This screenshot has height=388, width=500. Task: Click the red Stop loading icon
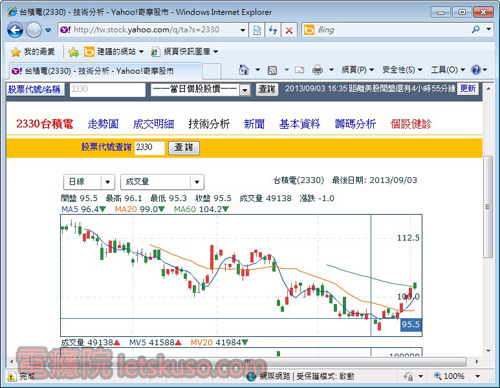[x=289, y=30]
